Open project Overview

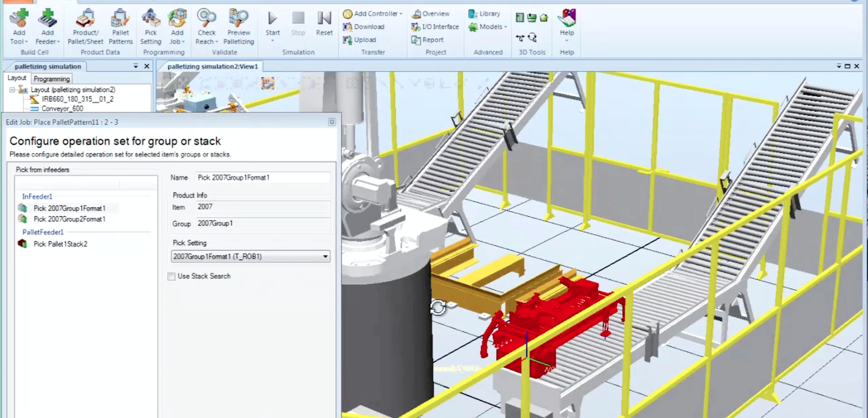pos(430,13)
